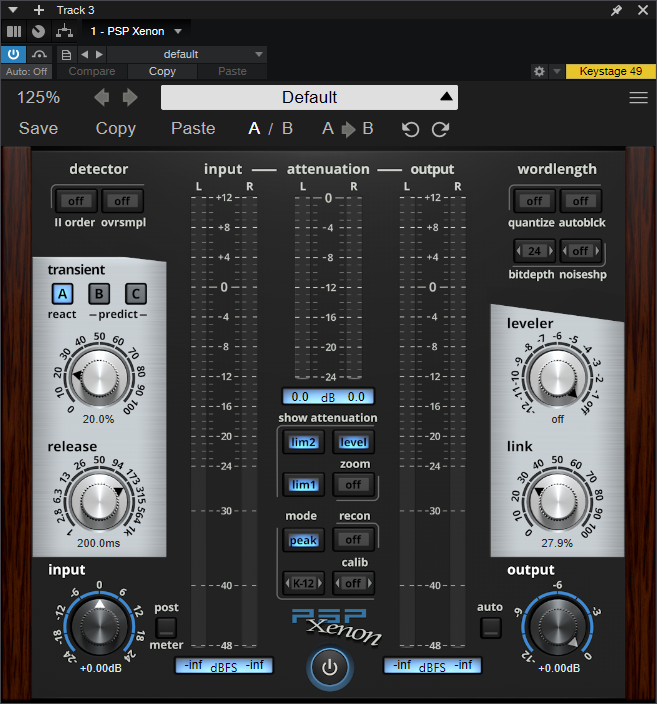Click the link knob
Screen dimensions: 657x704
pos(558,502)
